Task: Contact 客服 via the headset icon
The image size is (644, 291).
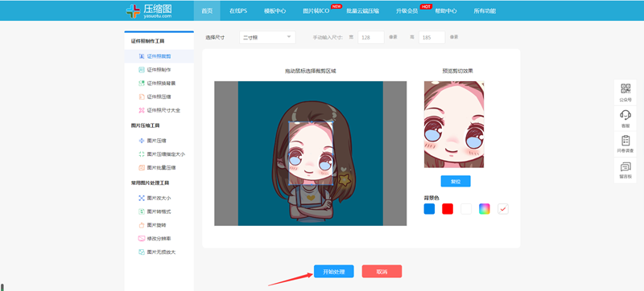Action: (625, 115)
